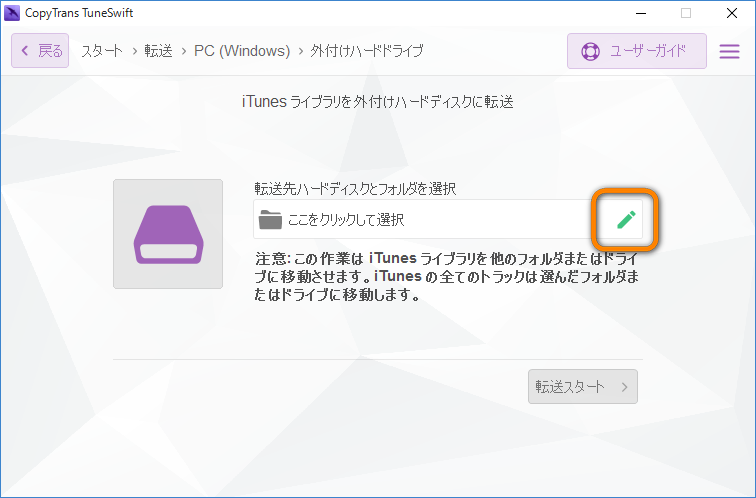Click heading iTunes ライブラリを外付けハードディスクに転送

click(378, 102)
